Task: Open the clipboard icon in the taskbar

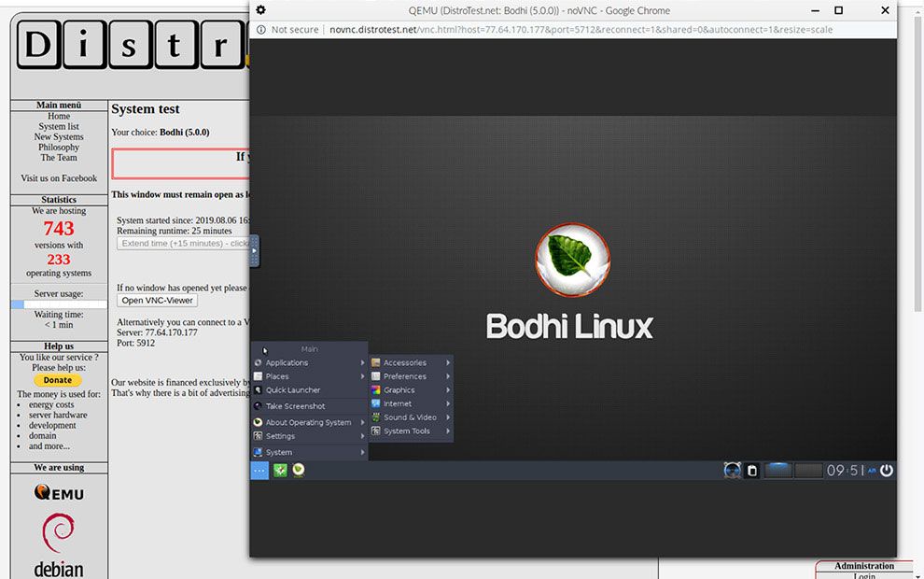Action: click(752, 470)
